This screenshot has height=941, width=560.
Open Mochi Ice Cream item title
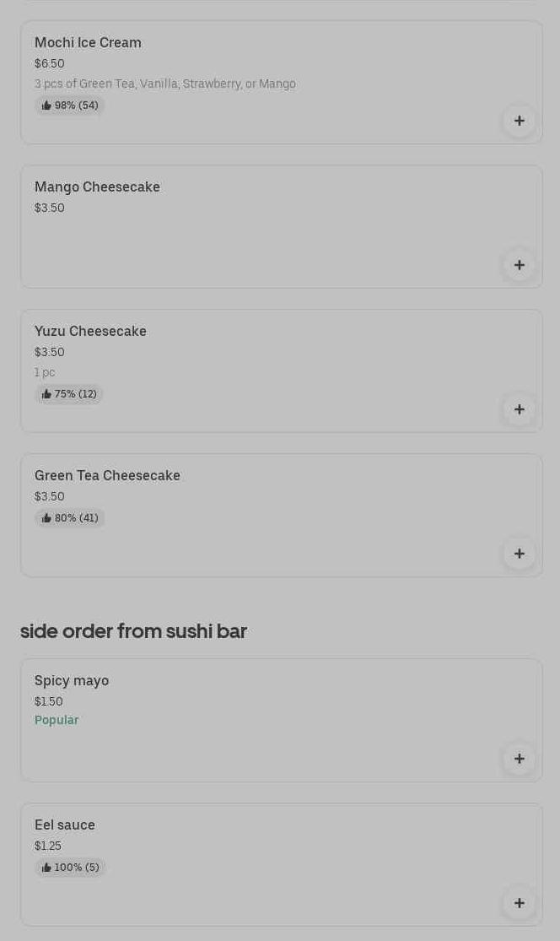[x=88, y=42]
